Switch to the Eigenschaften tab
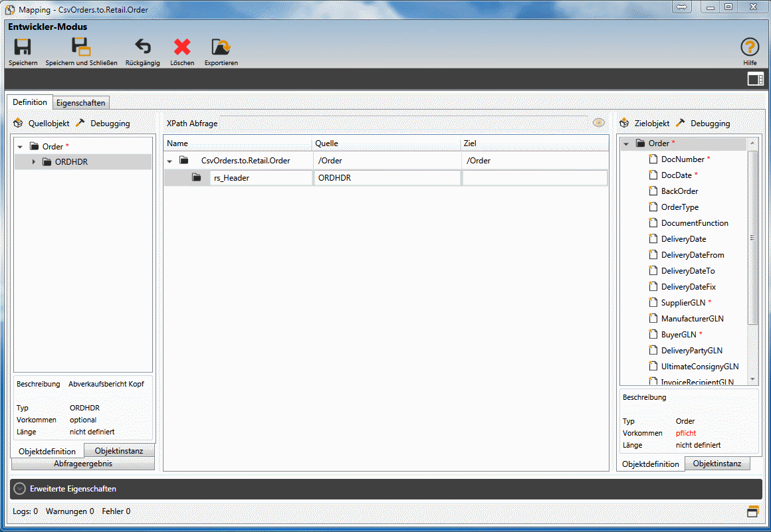The width and height of the screenshot is (771, 532). click(x=80, y=103)
